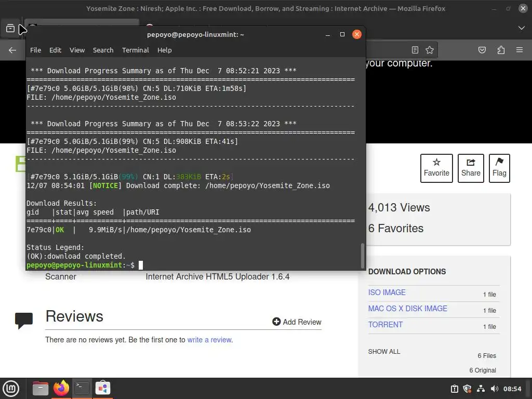Click 'Download complete' notice line in terminal
Screen dimensions: 532x399
[x=178, y=185]
